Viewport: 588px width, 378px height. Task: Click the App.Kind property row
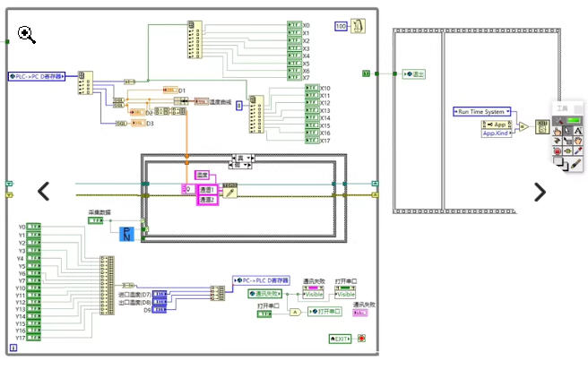[x=497, y=133]
